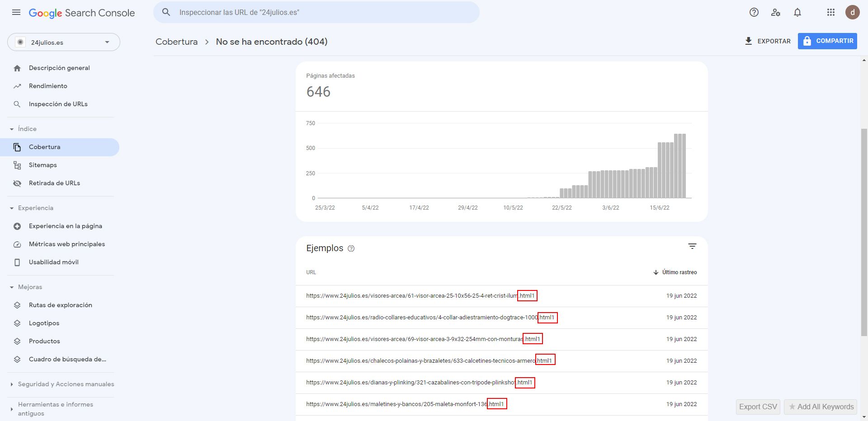Open URL row 69-visor-arcea-3-9x32
Image resolution: width=868 pixels, height=421 pixels.
tap(501, 339)
